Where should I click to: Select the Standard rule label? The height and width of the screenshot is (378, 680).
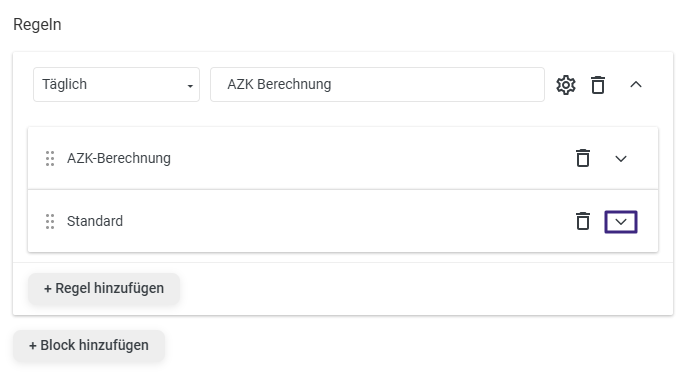coord(95,221)
